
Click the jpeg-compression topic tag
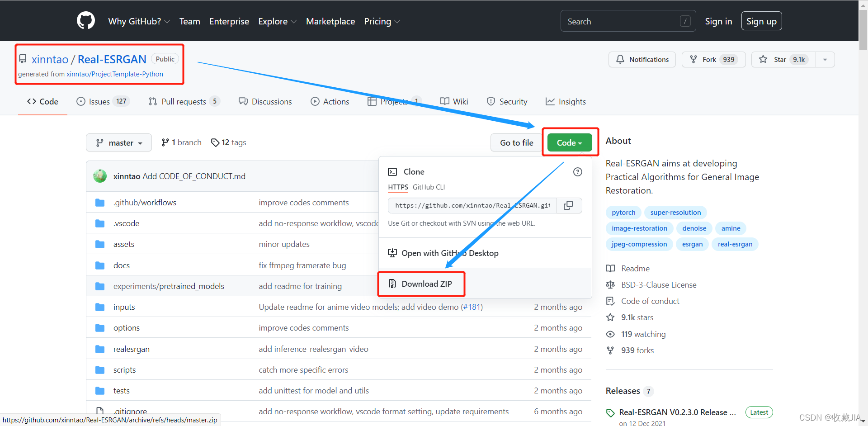pos(639,244)
